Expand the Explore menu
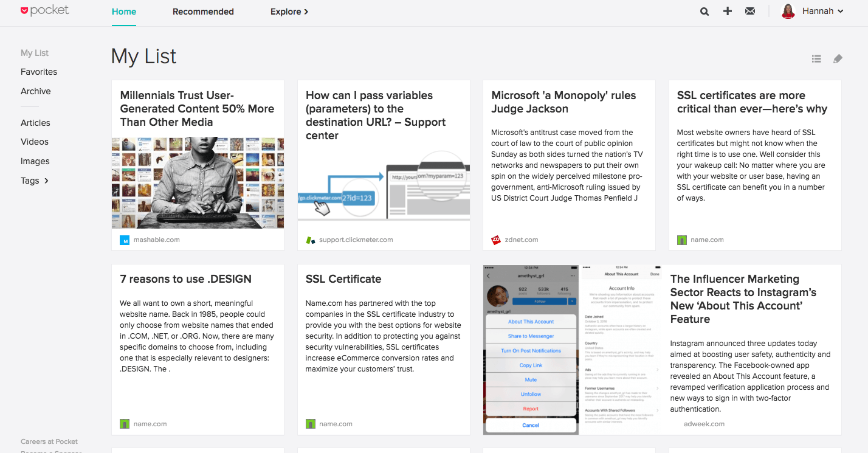868x453 pixels. click(289, 12)
